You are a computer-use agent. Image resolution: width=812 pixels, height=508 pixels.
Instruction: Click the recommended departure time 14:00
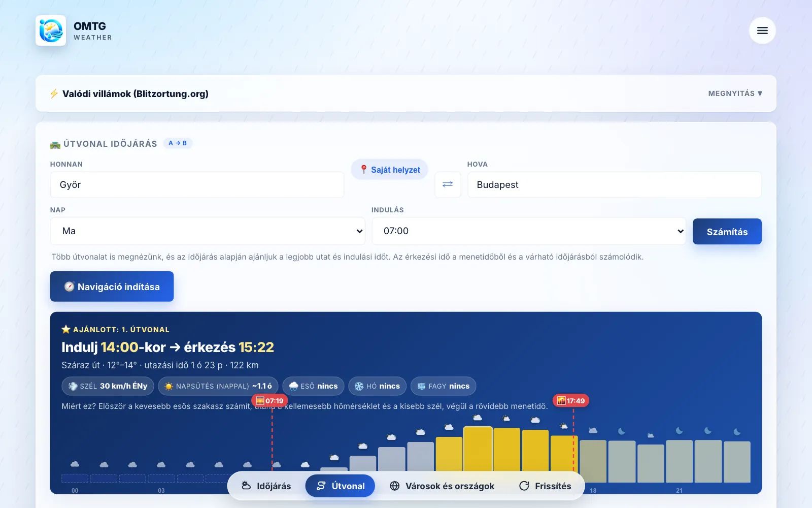(120, 347)
